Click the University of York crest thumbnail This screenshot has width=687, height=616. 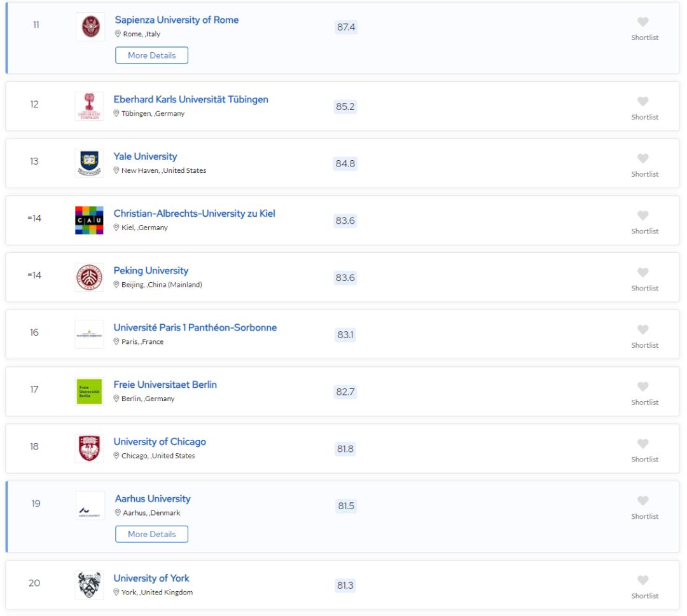pos(88,585)
